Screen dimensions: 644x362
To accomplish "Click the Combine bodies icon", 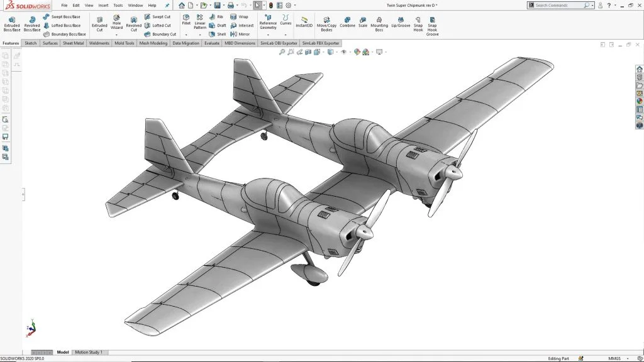I will tap(347, 22).
